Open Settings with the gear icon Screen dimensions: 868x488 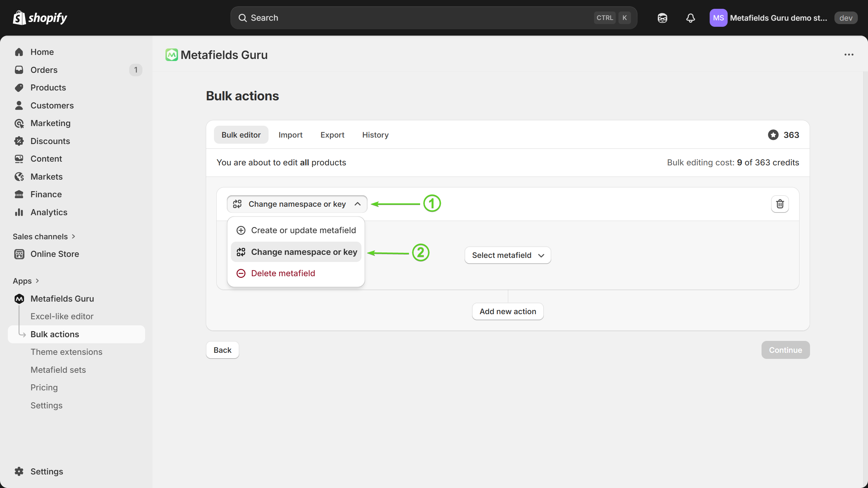(x=19, y=471)
